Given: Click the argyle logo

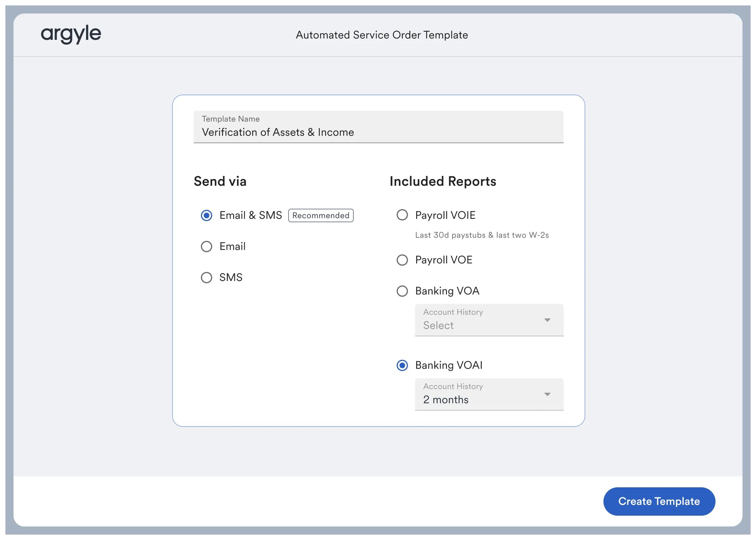Looking at the screenshot, I should tap(71, 34).
